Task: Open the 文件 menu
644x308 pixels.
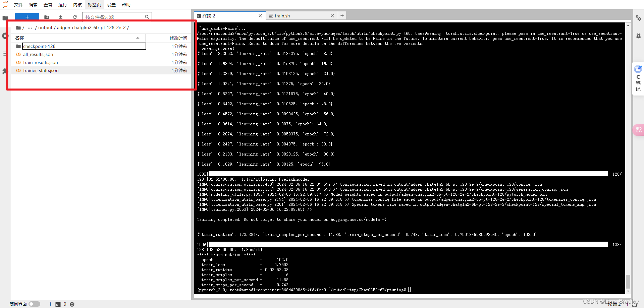Action: 18,5
